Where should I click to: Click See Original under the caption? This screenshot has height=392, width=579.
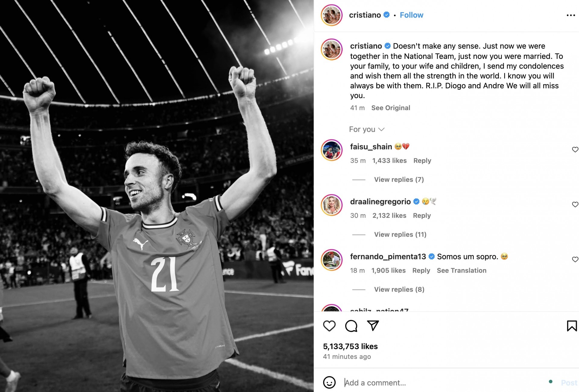[x=391, y=108]
